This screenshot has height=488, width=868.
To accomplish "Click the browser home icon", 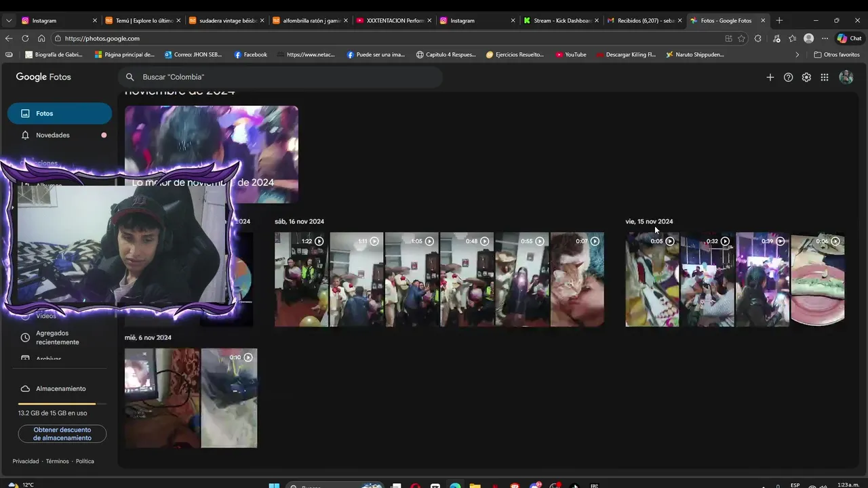I will point(41,39).
